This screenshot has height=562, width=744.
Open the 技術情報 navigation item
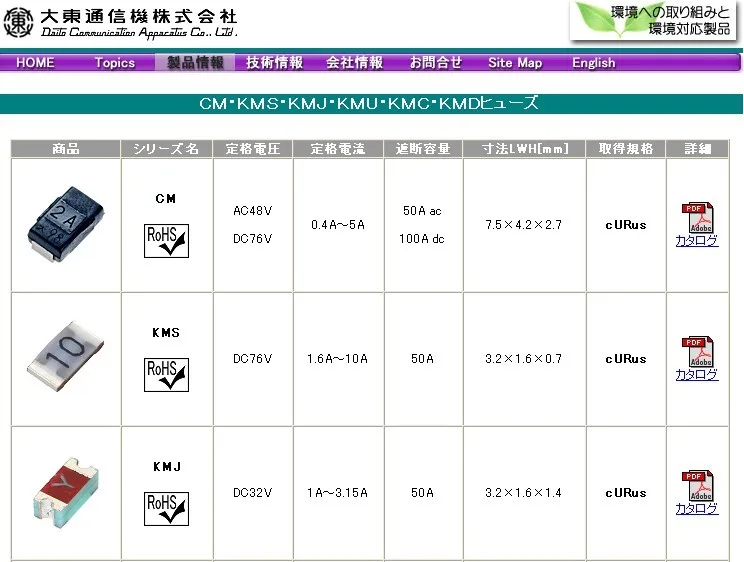pos(274,63)
